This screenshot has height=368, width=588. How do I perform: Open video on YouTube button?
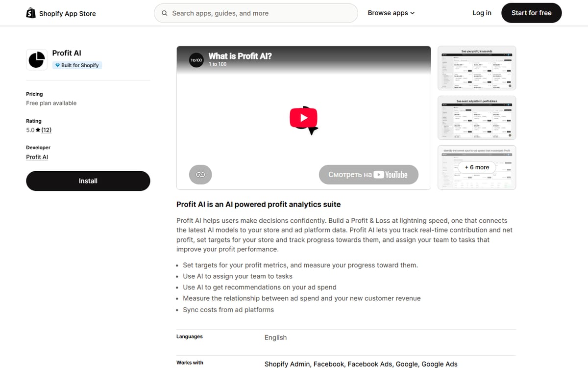click(x=369, y=174)
